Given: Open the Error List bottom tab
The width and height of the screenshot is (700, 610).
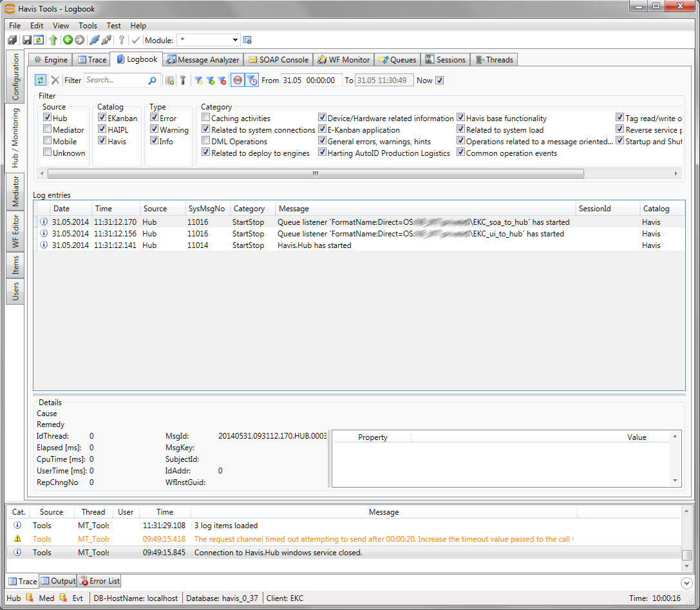Looking at the screenshot, I should pyautogui.click(x=99, y=581).
